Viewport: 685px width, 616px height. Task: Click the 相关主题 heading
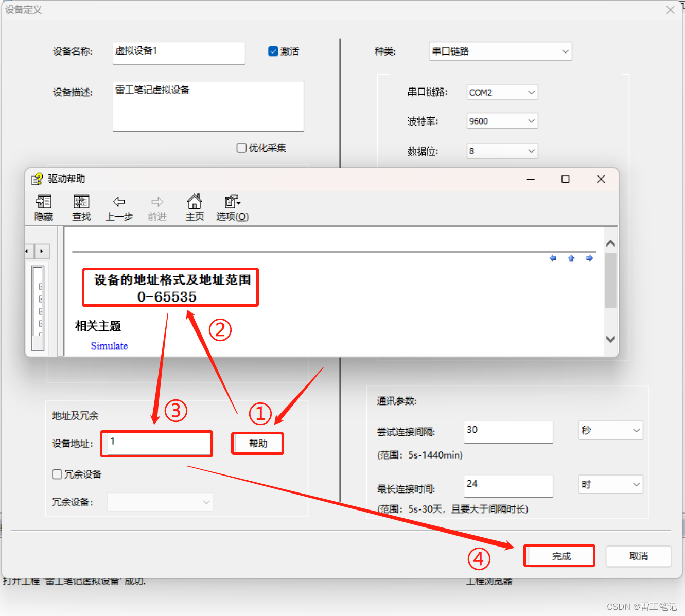point(98,326)
